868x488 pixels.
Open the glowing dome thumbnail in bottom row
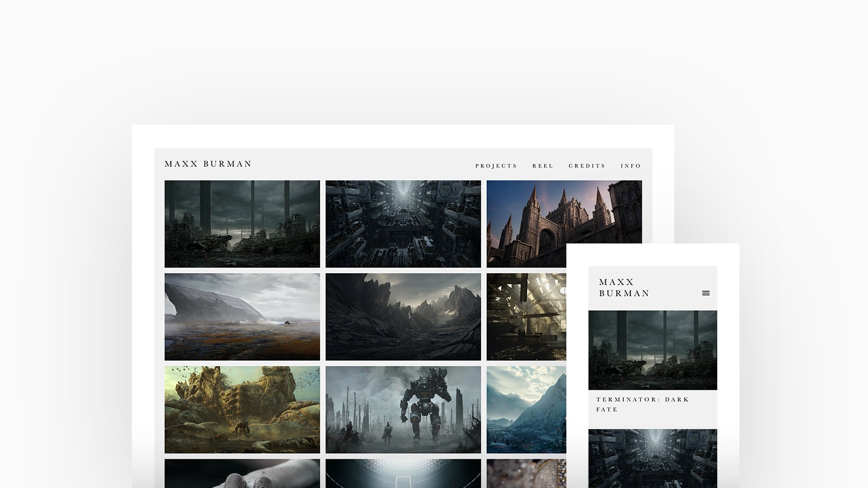click(x=403, y=473)
